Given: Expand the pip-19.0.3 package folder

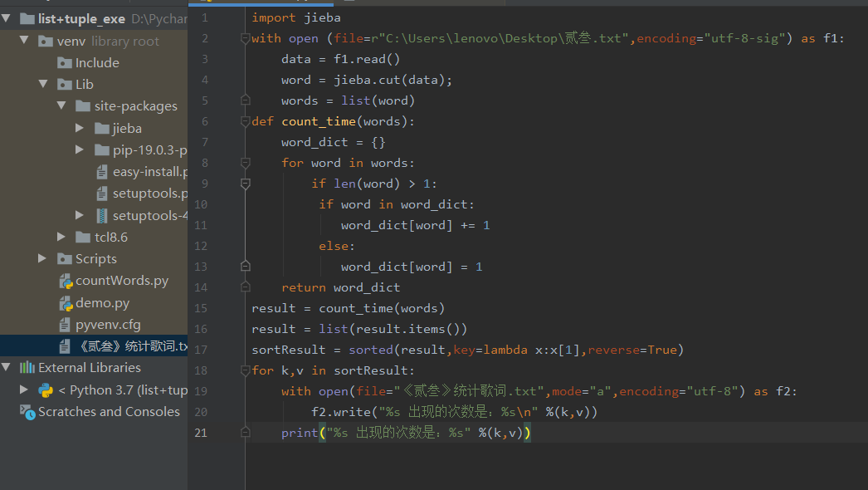Looking at the screenshot, I should click(x=80, y=149).
